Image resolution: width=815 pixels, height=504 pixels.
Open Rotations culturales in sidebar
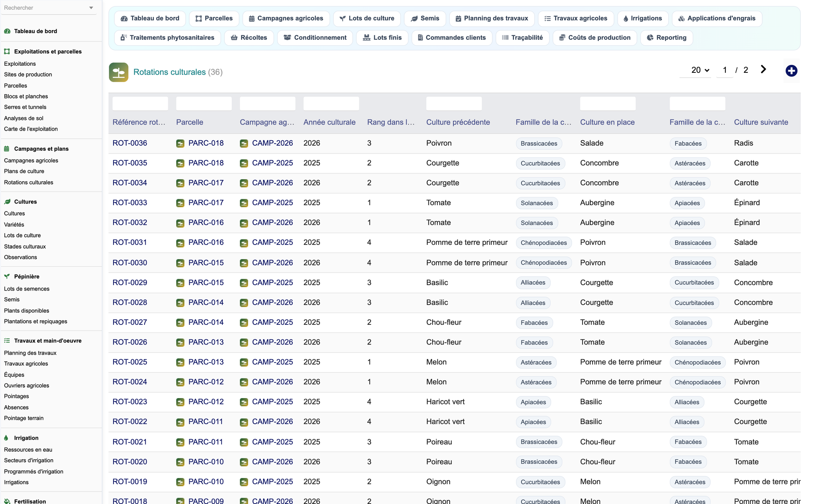pos(28,183)
